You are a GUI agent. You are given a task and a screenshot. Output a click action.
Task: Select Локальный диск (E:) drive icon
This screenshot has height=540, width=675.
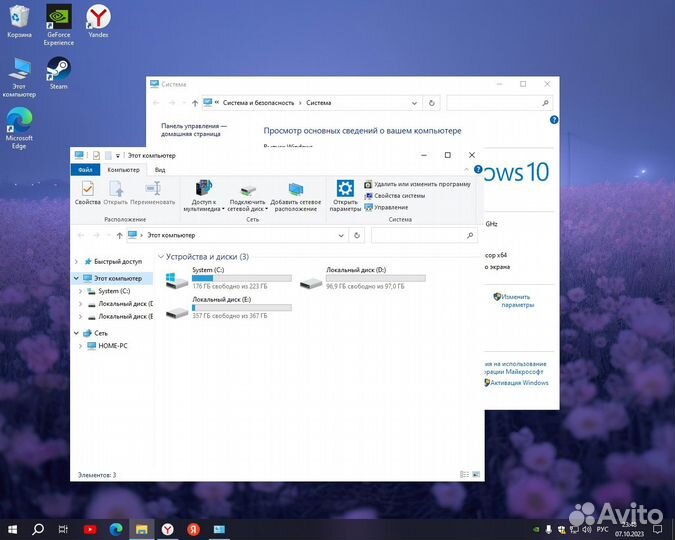click(x=177, y=311)
